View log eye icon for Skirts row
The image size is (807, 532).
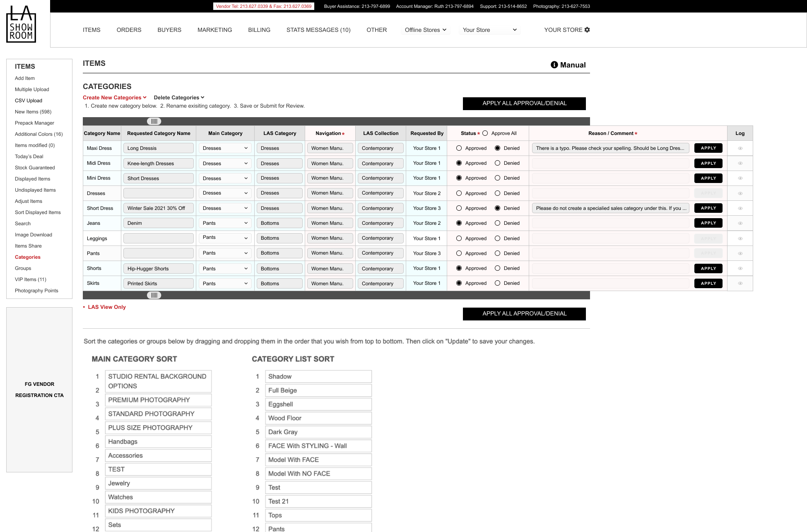[740, 284]
